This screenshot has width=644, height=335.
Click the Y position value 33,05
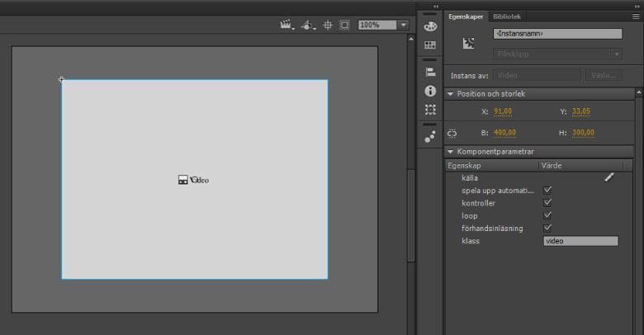[580, 111]
